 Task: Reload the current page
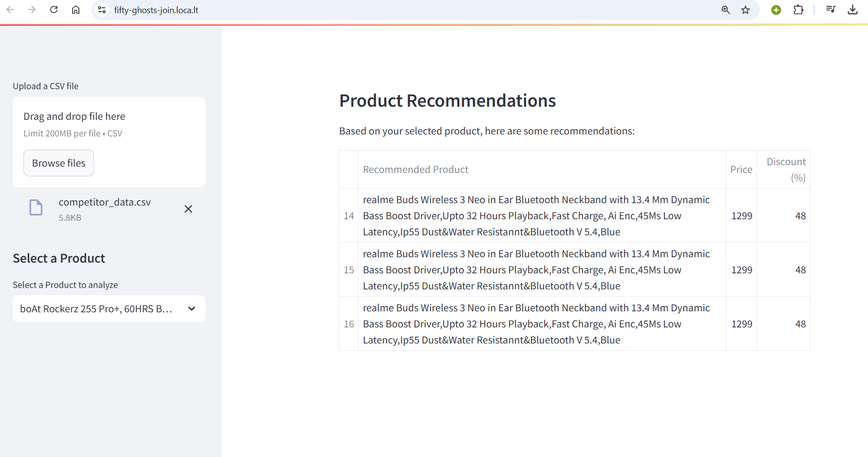coord(54,10)
